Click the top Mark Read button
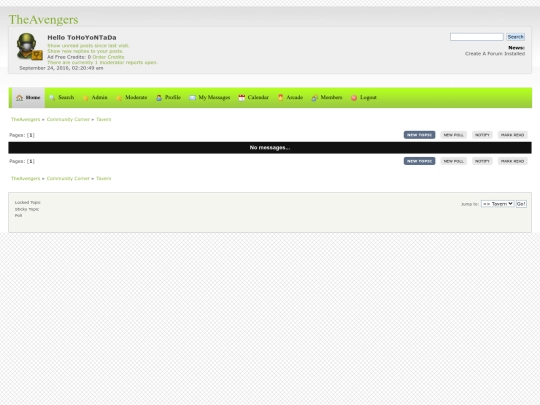The image size is (540, 405). (512, 135)
